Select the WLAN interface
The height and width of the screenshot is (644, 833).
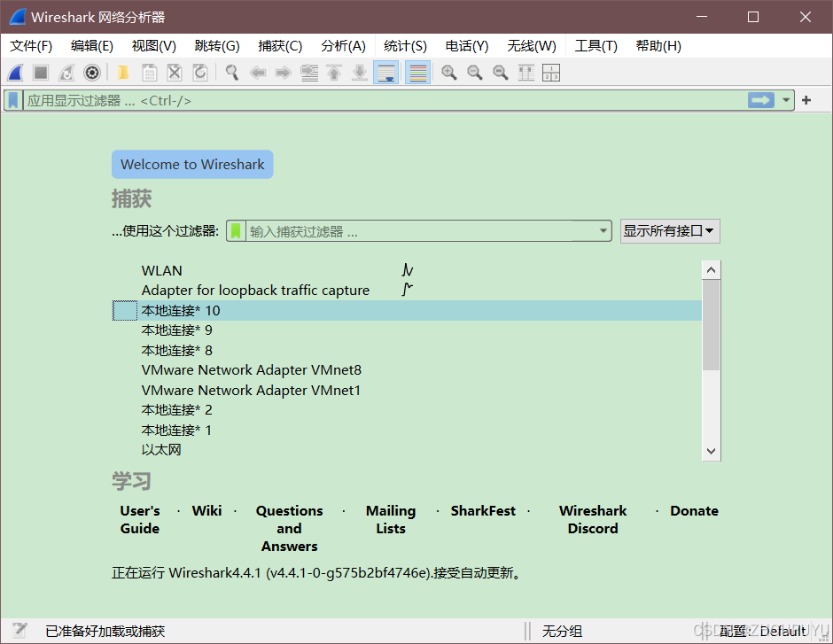(407, 270)
